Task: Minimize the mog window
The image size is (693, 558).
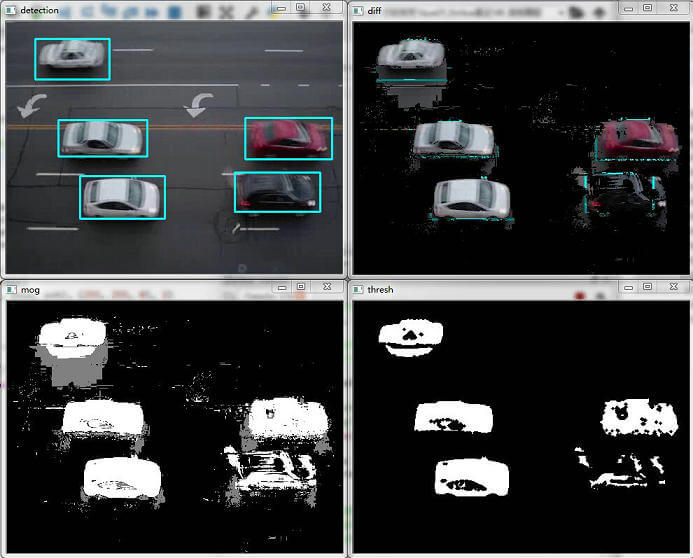Action: pyautogui.click(x=280, y=288)
